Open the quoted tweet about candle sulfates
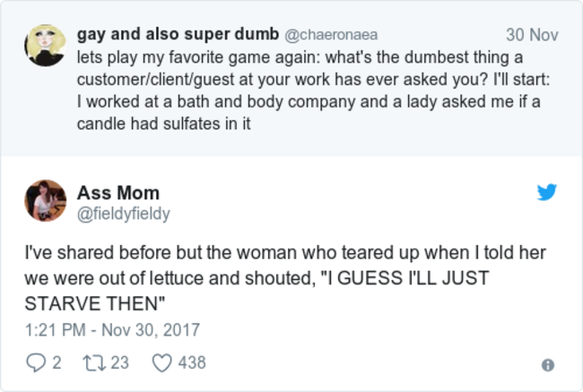Viewport: 583px width, 392px height. [291, 78]
